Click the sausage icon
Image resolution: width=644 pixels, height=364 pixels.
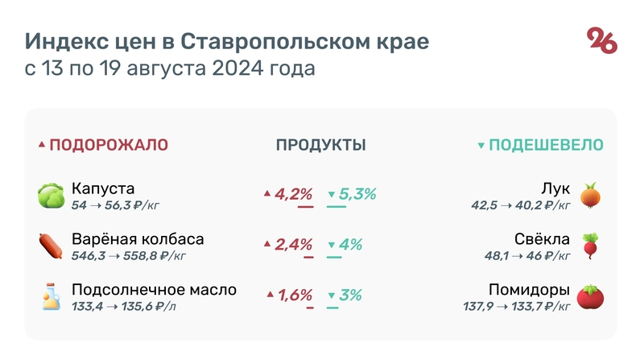(x=50, y=246)
